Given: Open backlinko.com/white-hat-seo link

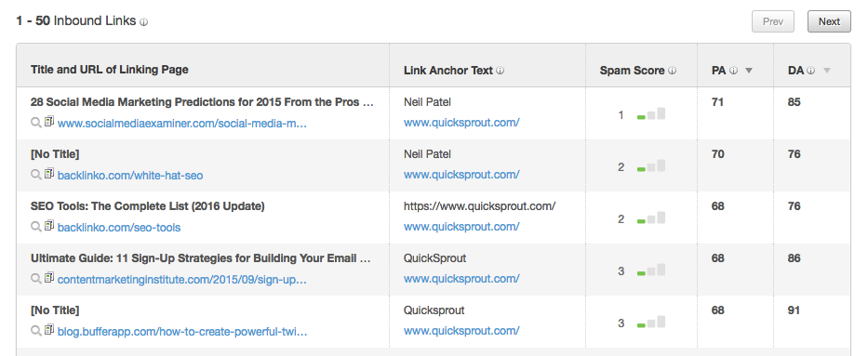Looking at the screenshot, I should click(x=130, y=176).
